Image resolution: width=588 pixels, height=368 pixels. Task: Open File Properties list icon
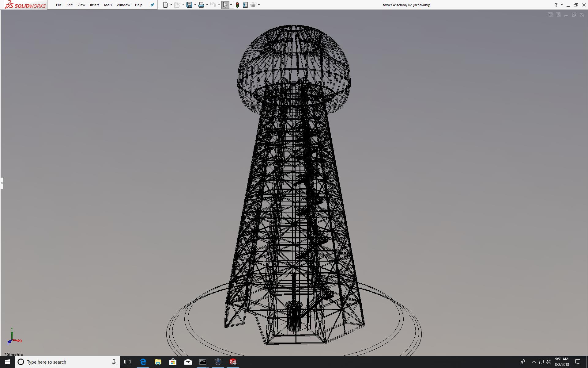click(245, 5)
